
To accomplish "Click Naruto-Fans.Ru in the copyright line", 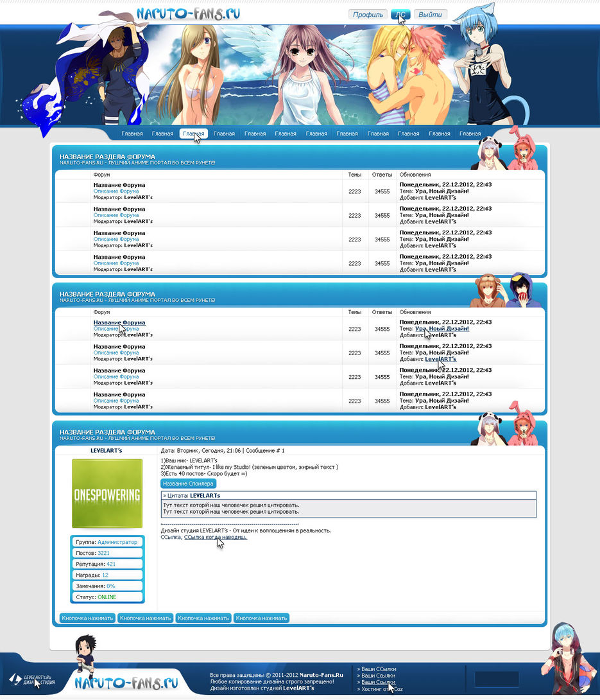I will (x=321, y=675).
